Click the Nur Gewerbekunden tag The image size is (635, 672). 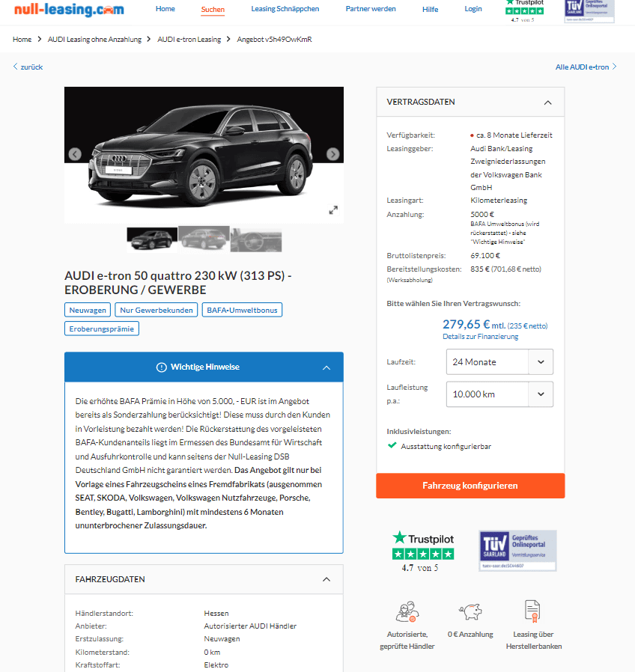(156, 310)
